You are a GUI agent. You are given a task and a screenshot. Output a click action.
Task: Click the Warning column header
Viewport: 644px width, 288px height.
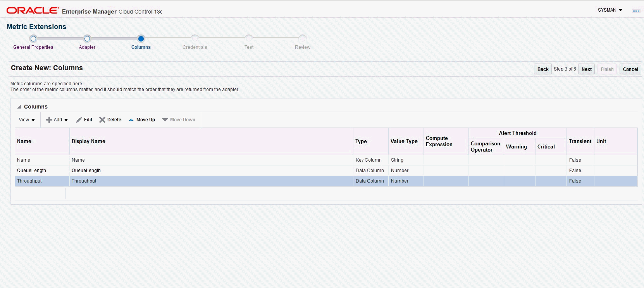click(520, 147)
